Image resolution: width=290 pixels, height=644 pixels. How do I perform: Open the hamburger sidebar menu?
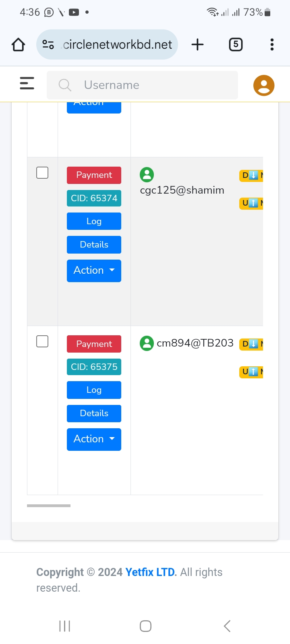tap(27, 83)
